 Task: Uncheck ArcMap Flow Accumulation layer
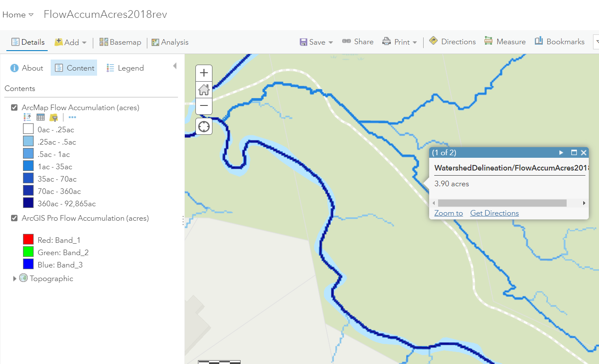[x=14, y=108]
